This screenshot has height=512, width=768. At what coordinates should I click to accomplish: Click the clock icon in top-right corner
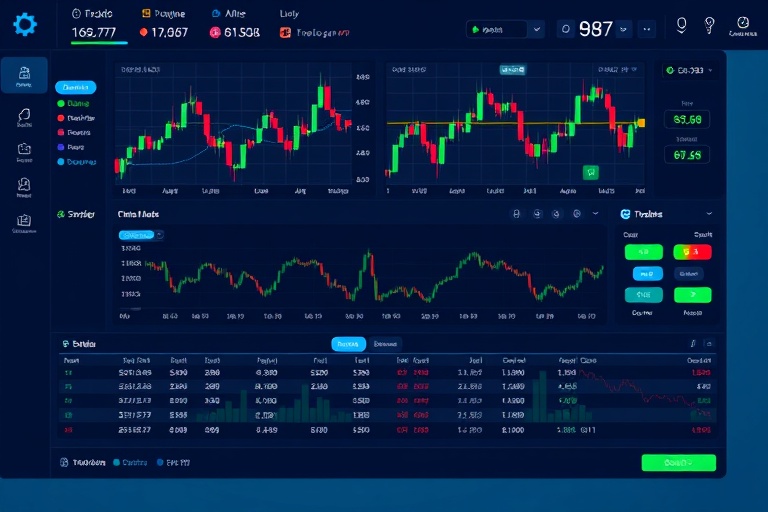coord(743,23)
